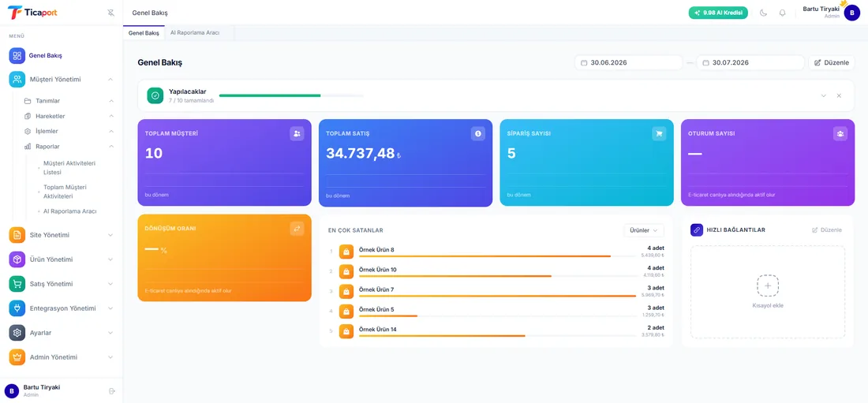Toggle dark mode with moon icon
This screenshot has height=403, width=868.
763,13
